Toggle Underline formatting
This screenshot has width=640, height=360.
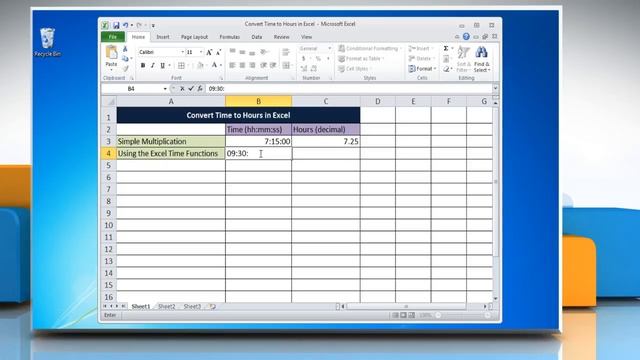(x=162, y=65)
